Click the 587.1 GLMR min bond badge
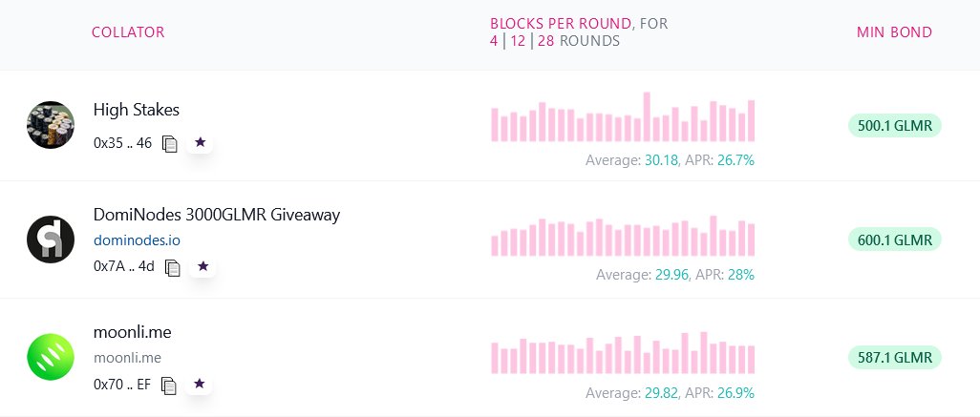Image resolution: width=980 pixels, height=417 pixels. pyautogui.click(x=894, y=358)
